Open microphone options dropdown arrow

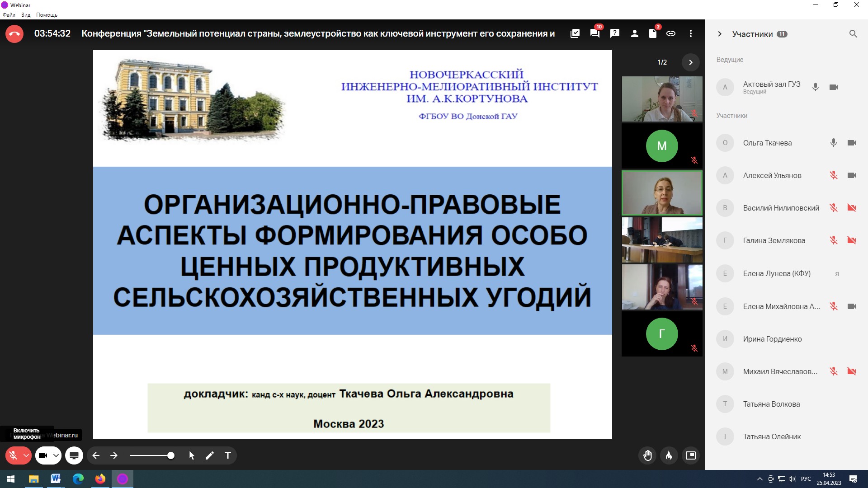click(26, 455)
